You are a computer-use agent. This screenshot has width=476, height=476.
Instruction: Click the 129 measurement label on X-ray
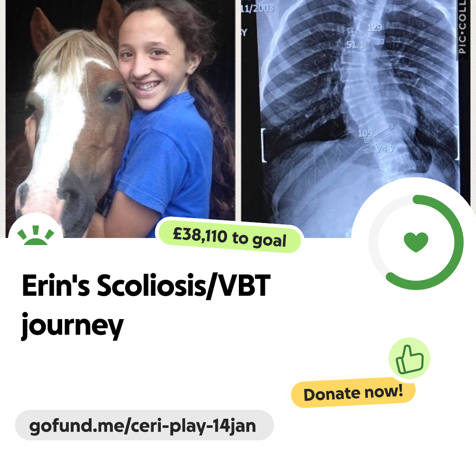(x=375, y=28)
